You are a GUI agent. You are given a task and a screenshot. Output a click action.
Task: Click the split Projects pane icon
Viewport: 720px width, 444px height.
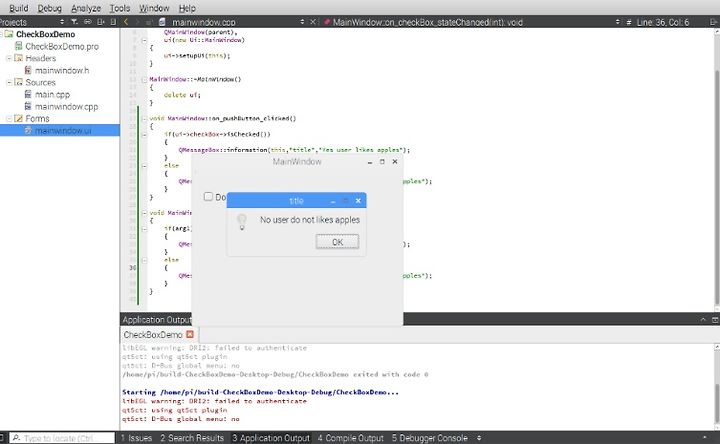[x=101, y=22]
